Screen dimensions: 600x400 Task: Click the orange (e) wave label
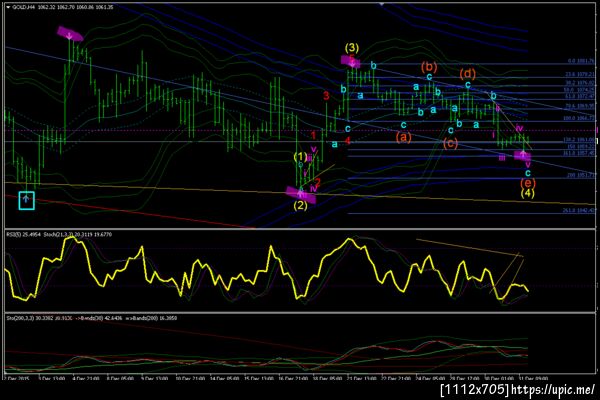pos(528,183)
